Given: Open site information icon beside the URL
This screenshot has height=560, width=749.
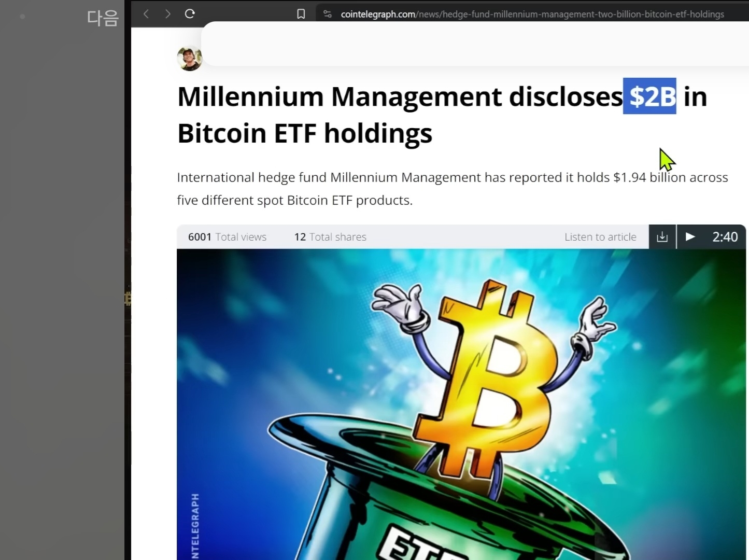Looking at the screenshot, I should (328, 14).
